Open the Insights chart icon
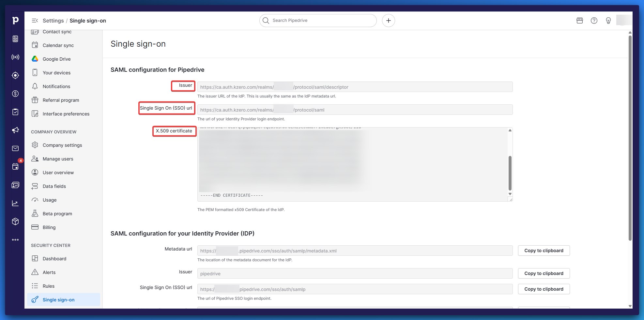This screenshot has height=320, width=644. click(x=15, y=203)
